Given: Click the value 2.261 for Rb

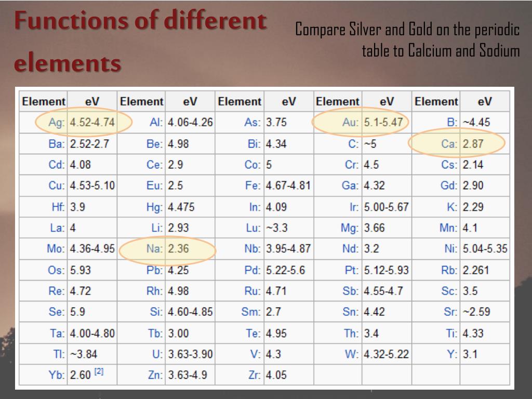Looking at the screenshot, I should coord(476,270).
